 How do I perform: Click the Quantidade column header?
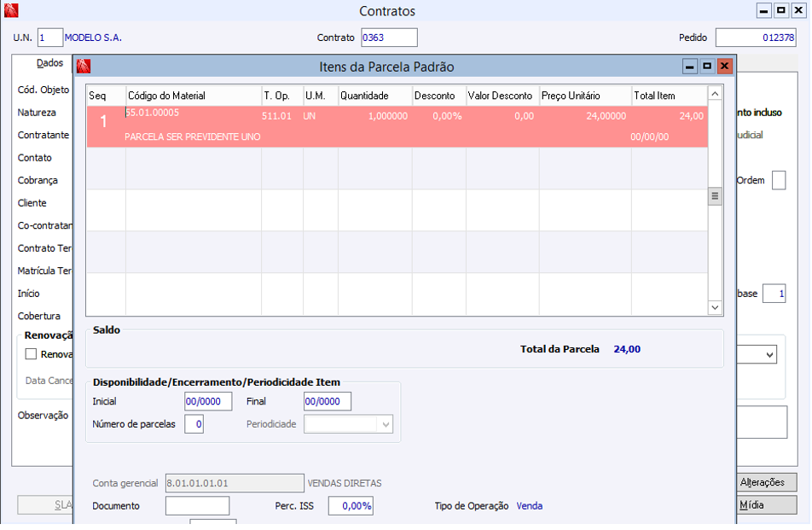pos(375,96)
